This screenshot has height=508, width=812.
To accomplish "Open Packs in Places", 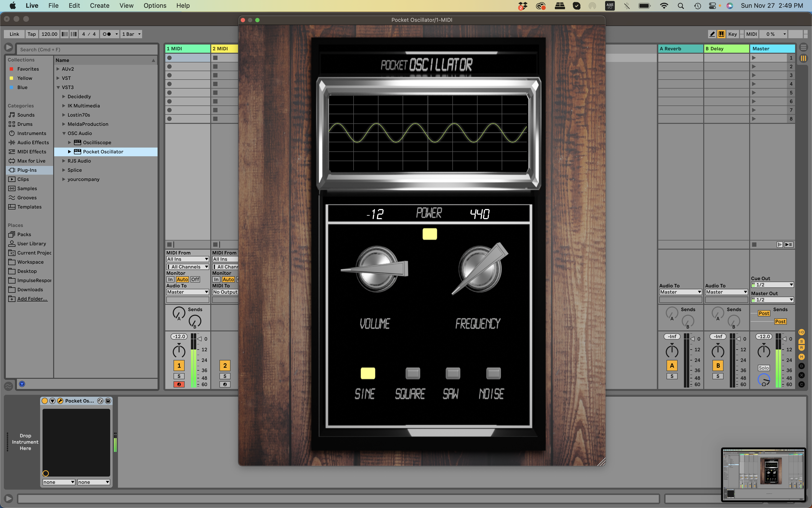I will [x=24, y=234].
